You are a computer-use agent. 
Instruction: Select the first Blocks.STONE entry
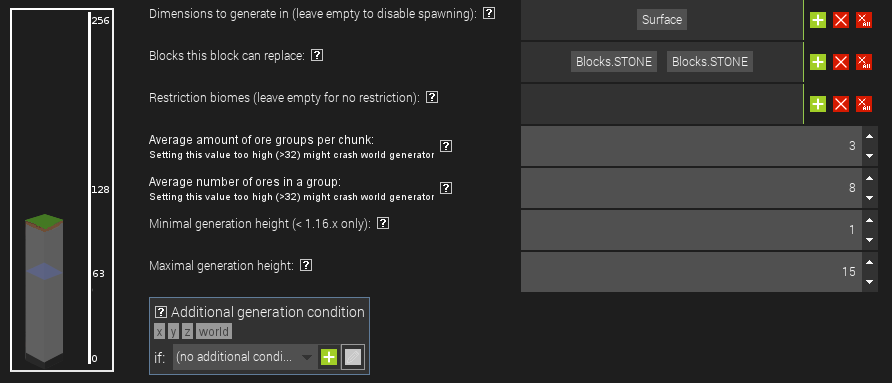click(614, 62)
